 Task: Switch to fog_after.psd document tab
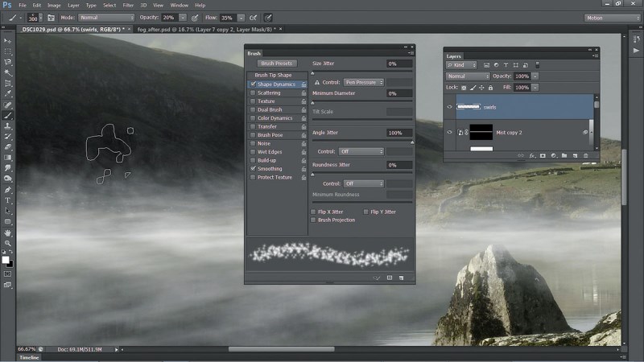click(x=206, y=30)
